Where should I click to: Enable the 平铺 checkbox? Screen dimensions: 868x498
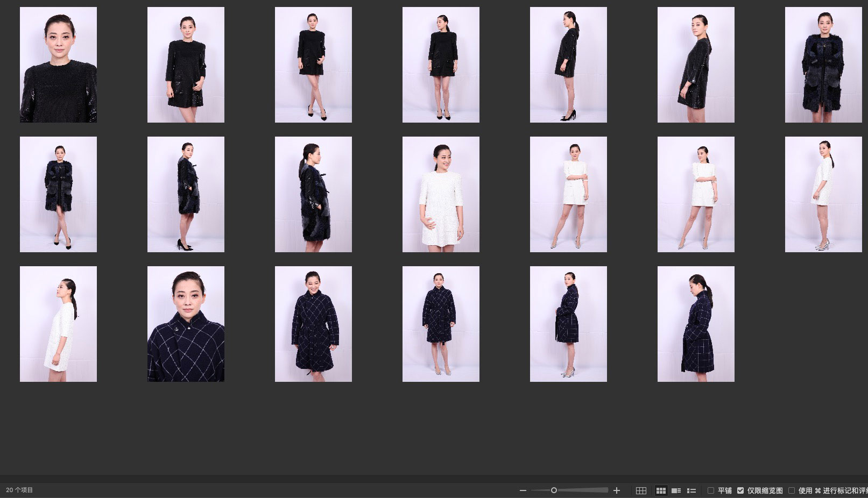711,490
